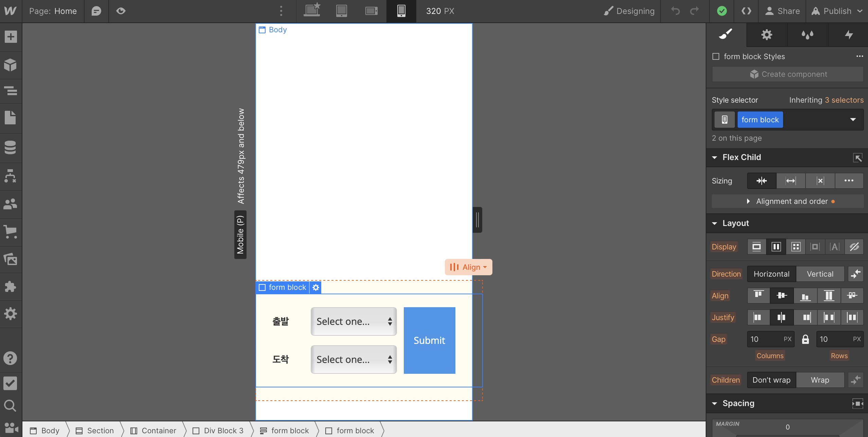868x437 pixels.
Task: Open the Publish dropdown
Action: (837, 11)
